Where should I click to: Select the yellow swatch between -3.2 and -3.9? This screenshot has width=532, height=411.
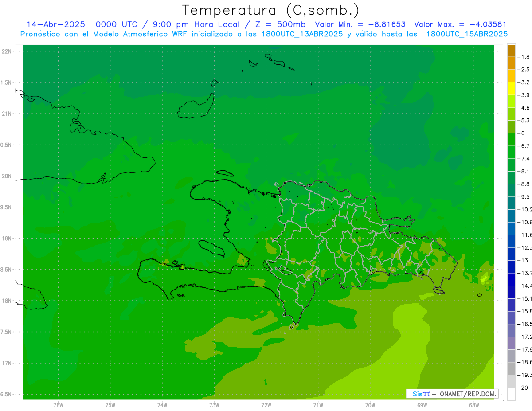click(511, 89)
